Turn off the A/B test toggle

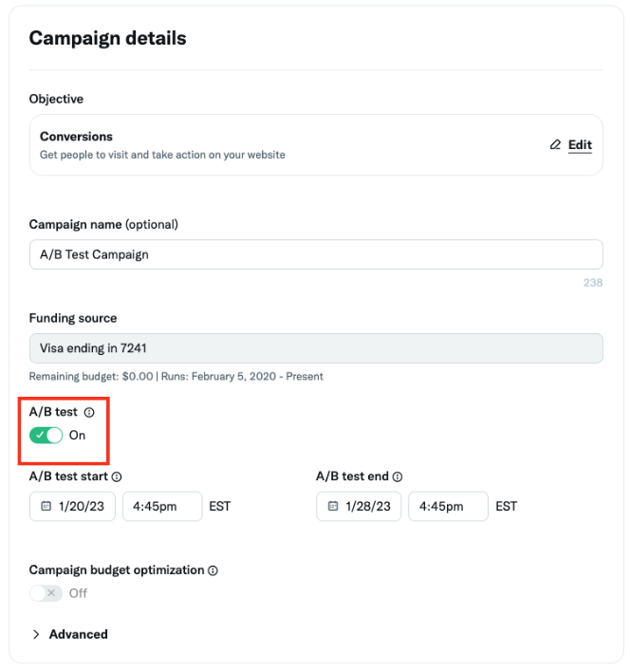pyautogui.click(x=46, y=436)
